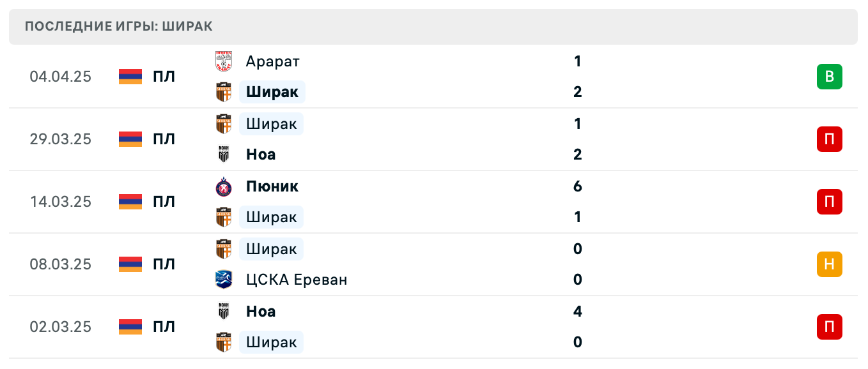Click the green В win badge

point(830,76)
